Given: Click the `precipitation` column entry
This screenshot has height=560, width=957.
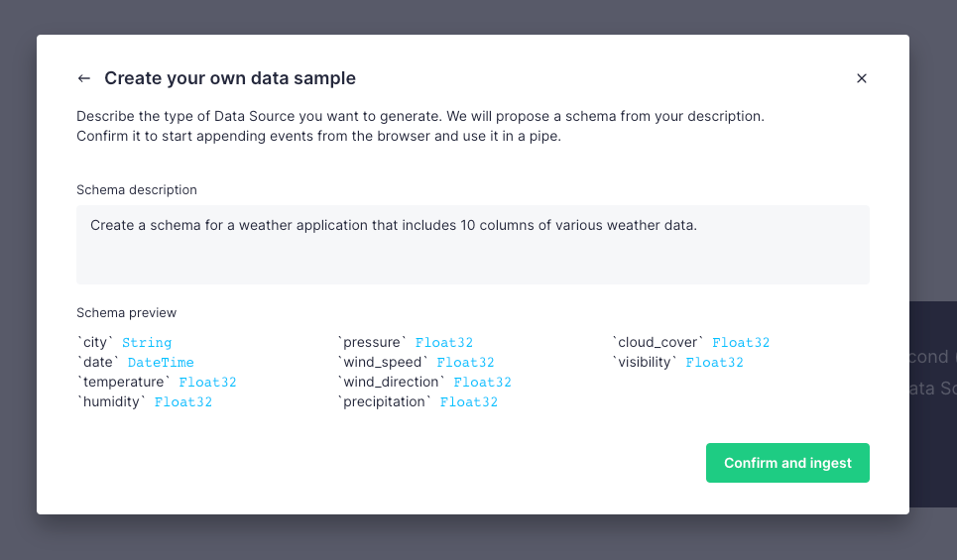Looking at the screenshot, I should pyautogui.click(x=385, y=401).
